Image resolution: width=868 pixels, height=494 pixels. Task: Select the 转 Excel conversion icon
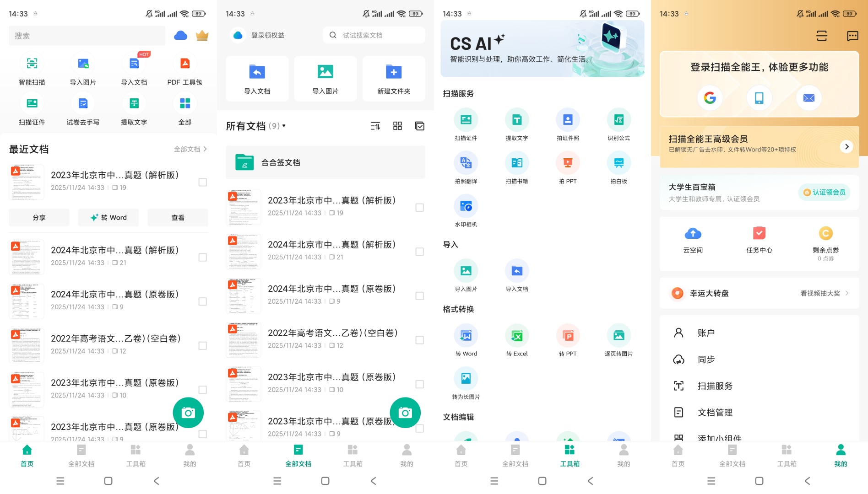coord(516,336)
